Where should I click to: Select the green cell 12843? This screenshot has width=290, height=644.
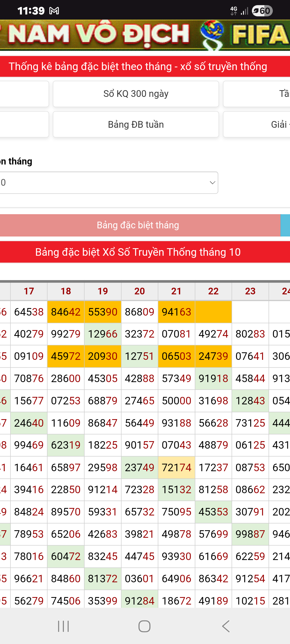point(250,401)
